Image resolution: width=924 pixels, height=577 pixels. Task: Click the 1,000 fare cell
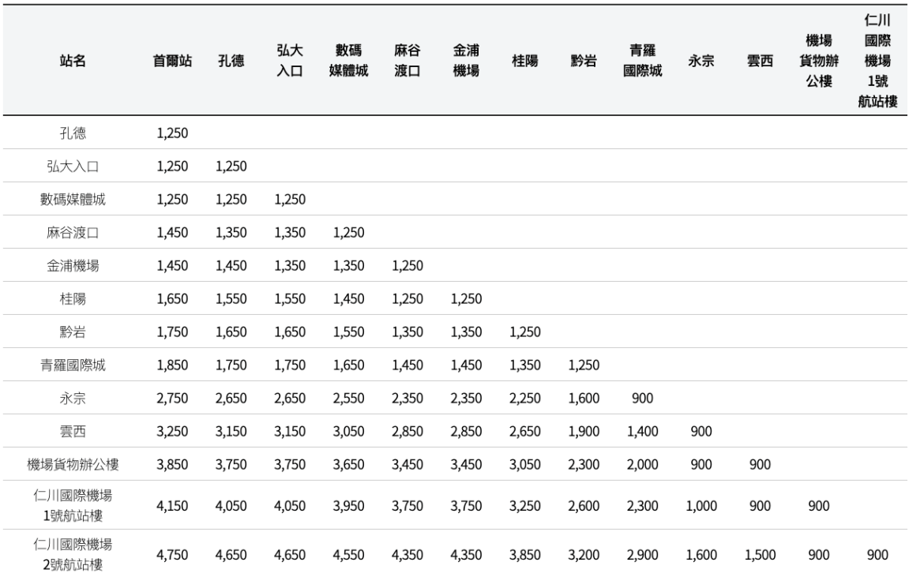pos(701,505)
